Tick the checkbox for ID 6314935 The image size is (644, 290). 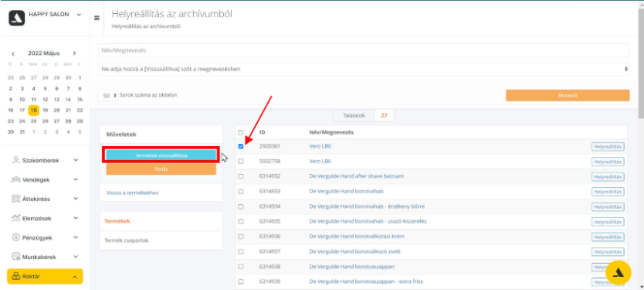pyautogui.click(x=241, y=221)
